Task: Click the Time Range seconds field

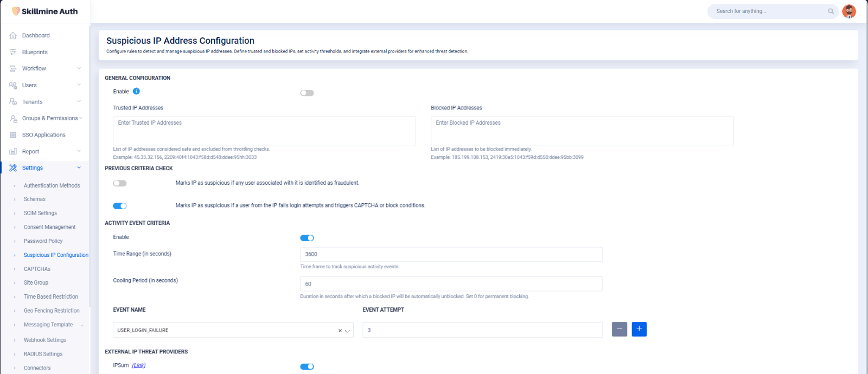Action: point(451,254)
